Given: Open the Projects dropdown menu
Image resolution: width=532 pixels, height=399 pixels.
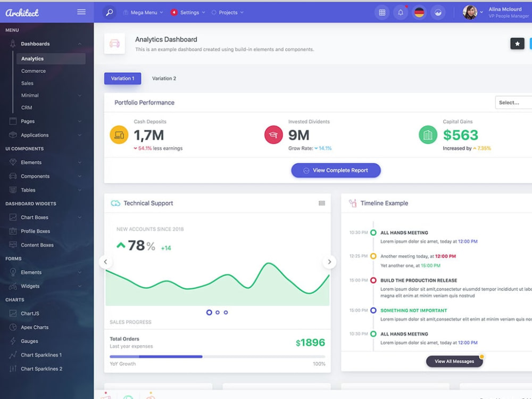Looking at the screenshot, I should (x=228, y=13).
